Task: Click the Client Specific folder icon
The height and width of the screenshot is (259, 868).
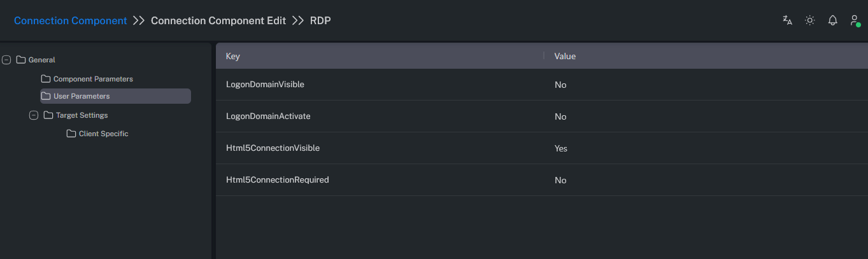Action: click(71, 134)
